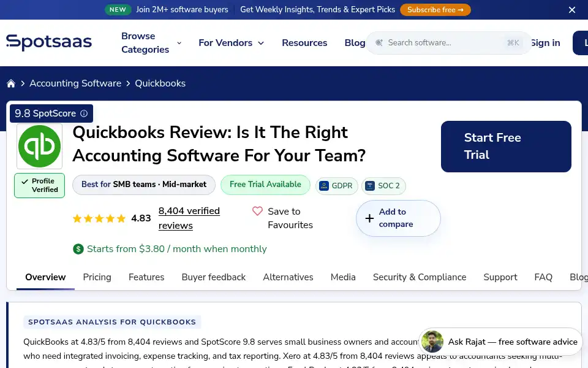This screenshot has width=588, height=368.
Task: Click the Add to compare button
Action: [x=398, y=218]
